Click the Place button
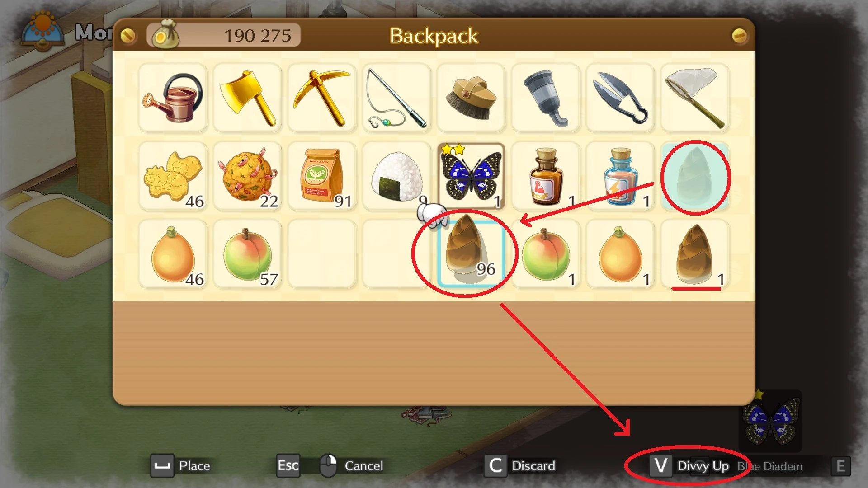The width and height of the screenshot is (868, 488). click(181, 466)
